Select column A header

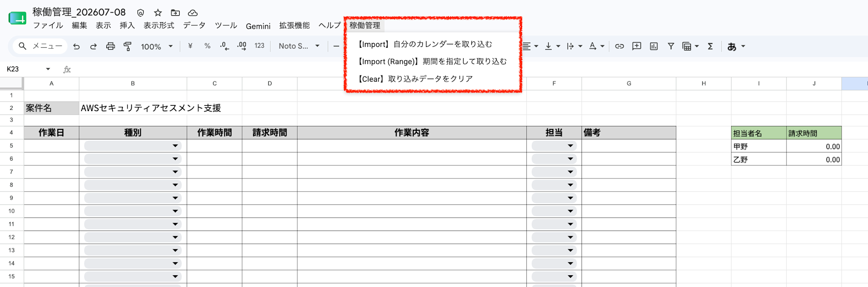pos(51,83)
